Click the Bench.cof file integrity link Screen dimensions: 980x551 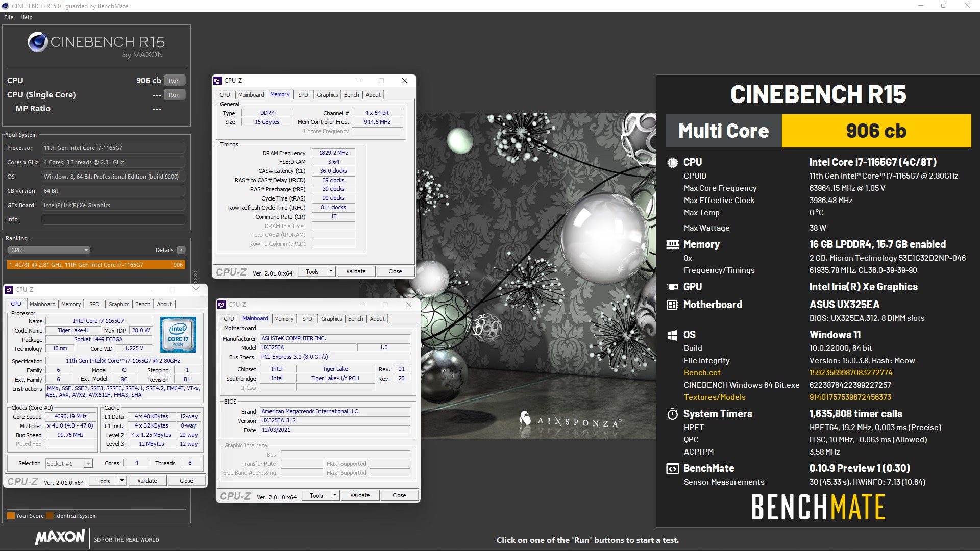coord(702,373)
